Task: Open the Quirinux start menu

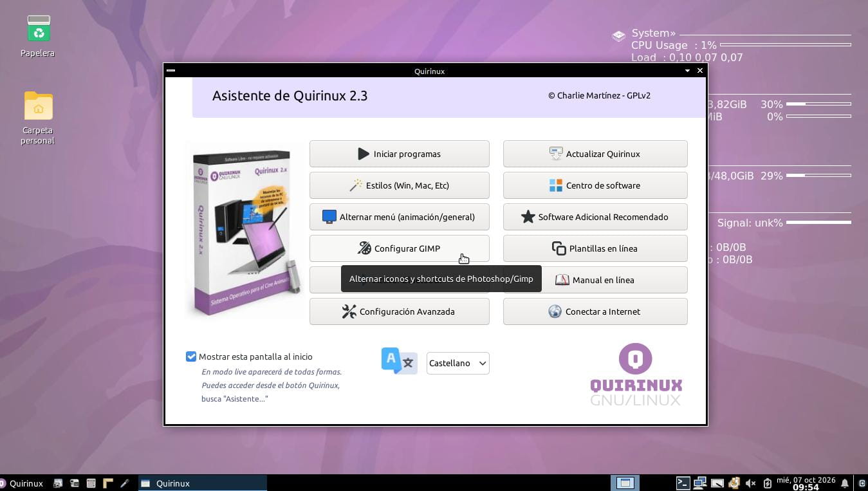Action: 22,483
